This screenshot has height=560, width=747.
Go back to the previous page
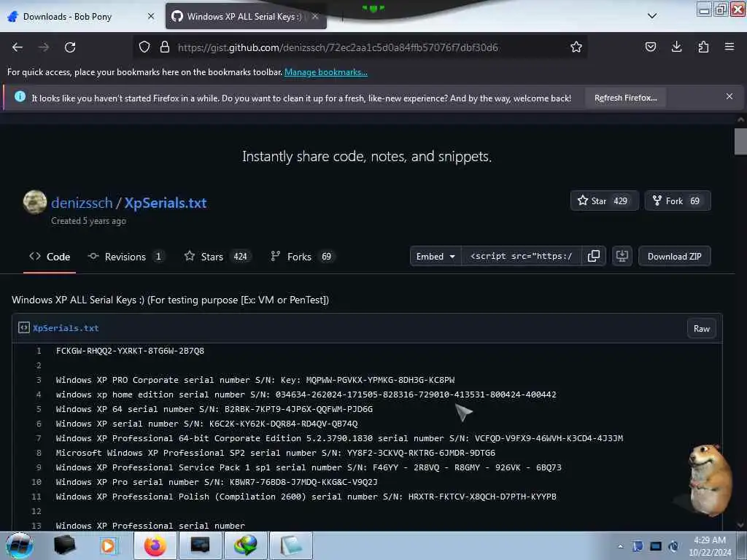18,47
